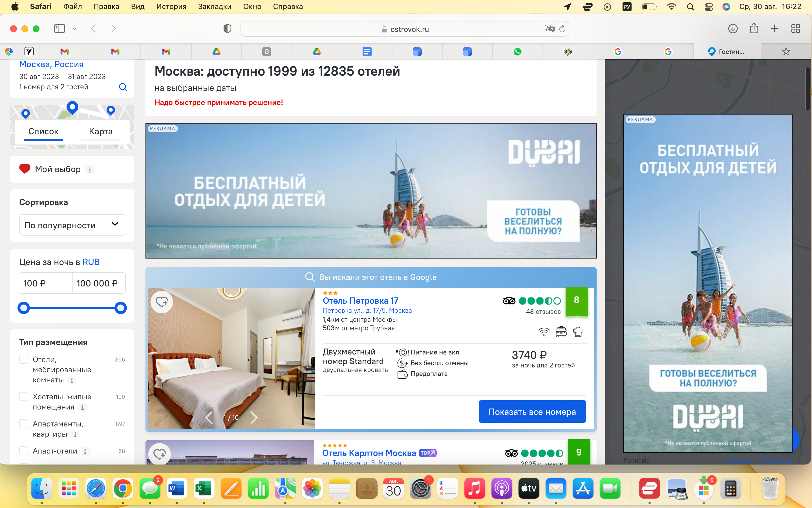Click info icon next to Мой выбор
Screen dimensions: 812x508
click(x=90, y=170)
